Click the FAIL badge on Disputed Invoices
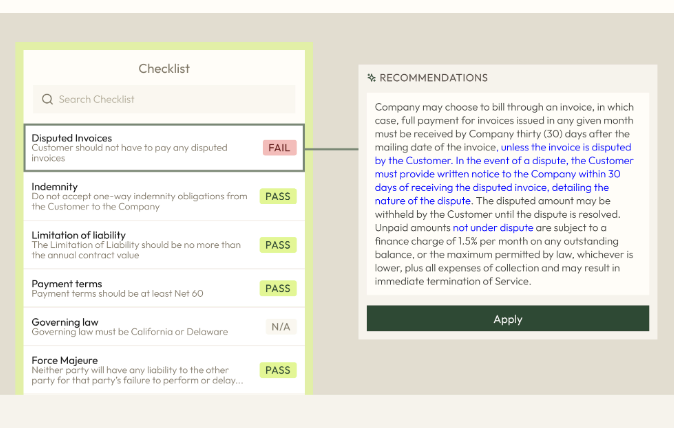 point(279,147)
